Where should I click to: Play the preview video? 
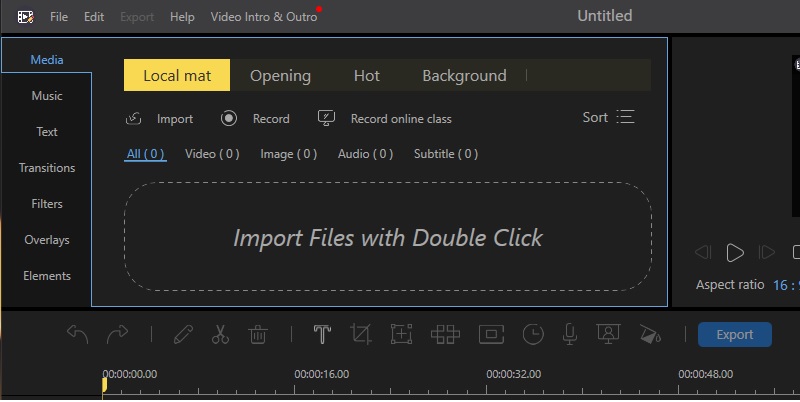pyautogui.click(x=735, y=253)
